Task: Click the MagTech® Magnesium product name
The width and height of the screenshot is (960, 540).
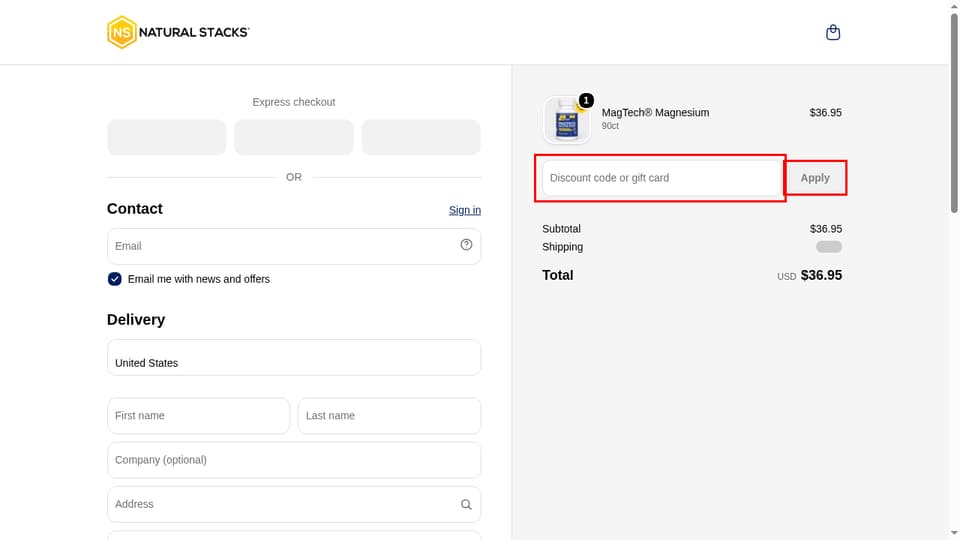Action: coord(655,113)
